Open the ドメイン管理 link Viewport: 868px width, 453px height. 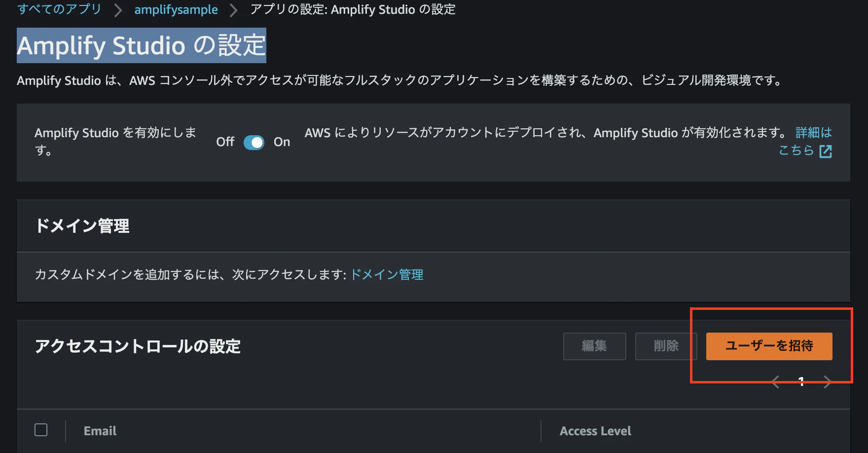387,274
